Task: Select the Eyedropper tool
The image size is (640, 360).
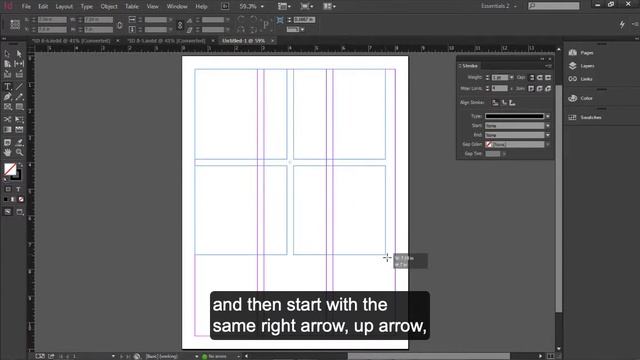Action: [19, 142]
